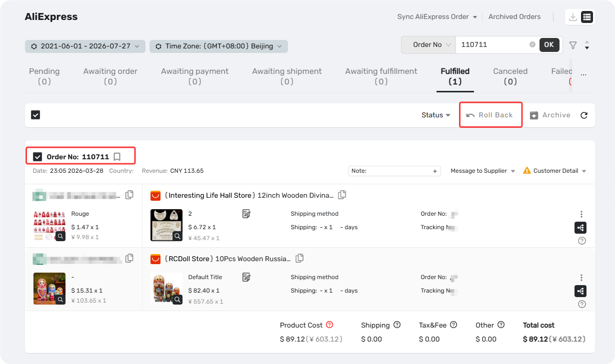
Task: Edit the Default Title variant
Action: 246,277
